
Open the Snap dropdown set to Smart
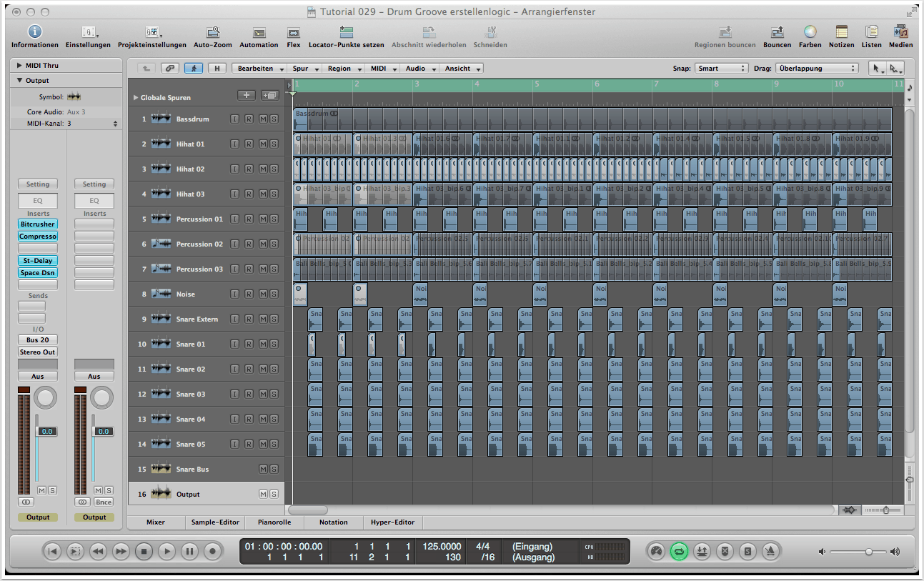pos(721,69)
